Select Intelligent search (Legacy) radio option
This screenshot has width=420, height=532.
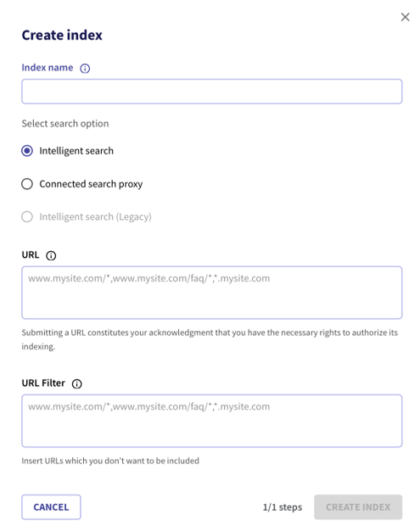27,216
